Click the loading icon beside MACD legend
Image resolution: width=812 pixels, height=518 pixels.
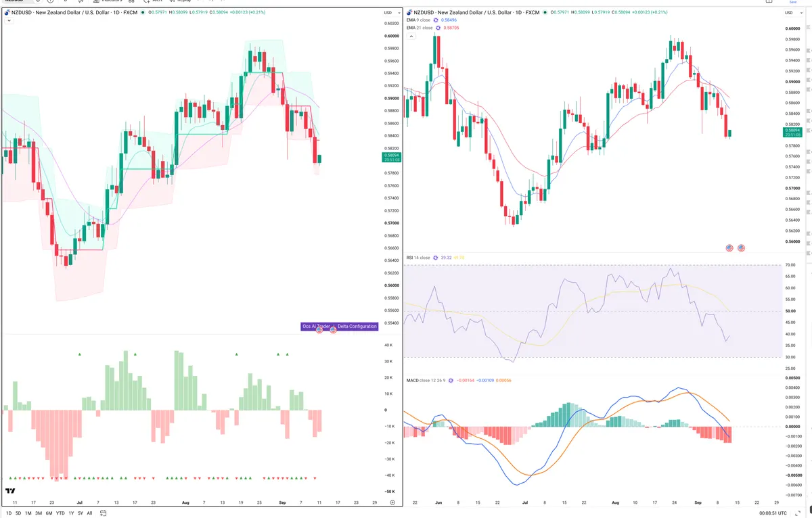451,380
